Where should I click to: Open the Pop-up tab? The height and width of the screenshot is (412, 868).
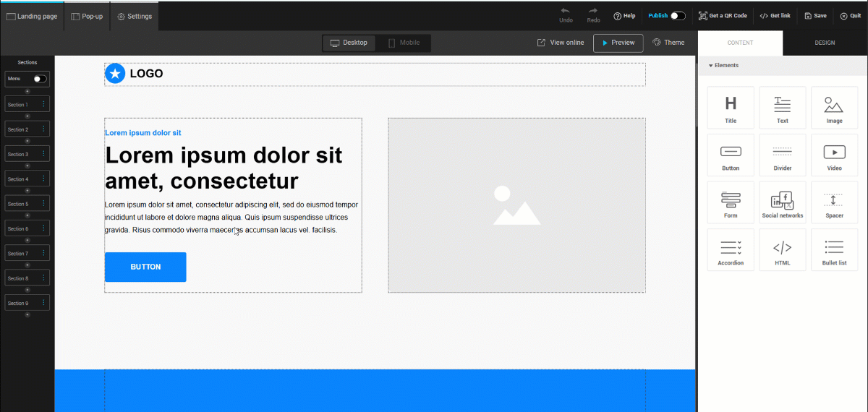pyautogui.click(x=87, y=16)
